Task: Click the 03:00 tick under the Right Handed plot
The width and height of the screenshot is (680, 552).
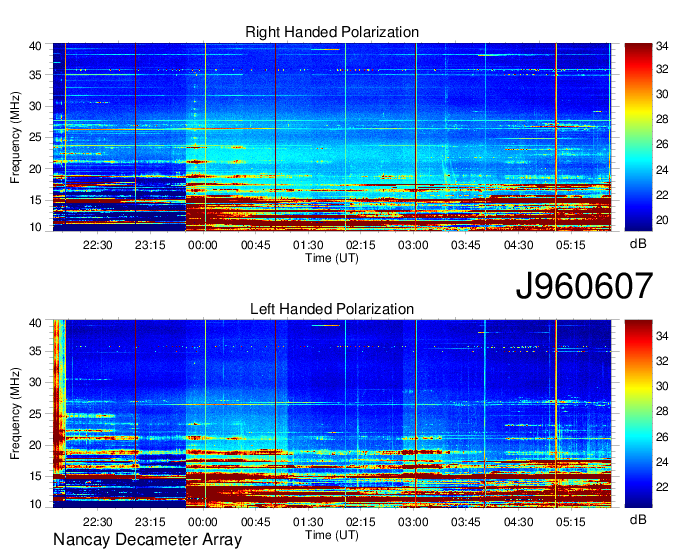Action: click(413, 245)
